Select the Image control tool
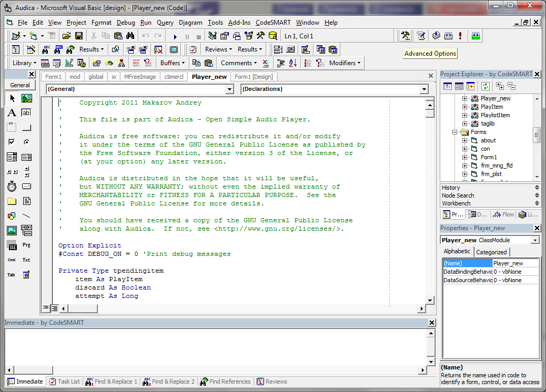The image size is (546, 392). pyautogui.click(x=12, y=230)
